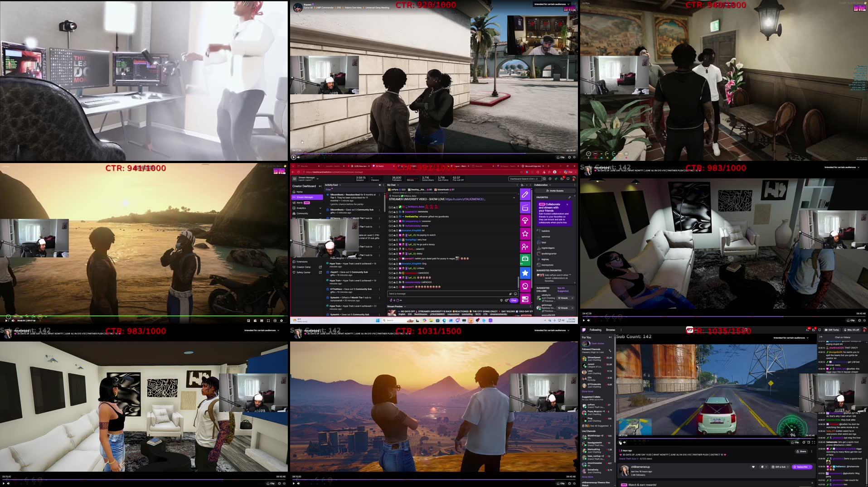This screenshot has height=487, width=868.
Task: Click the Dashboard Search field
Action: click(x=525, y=179)
